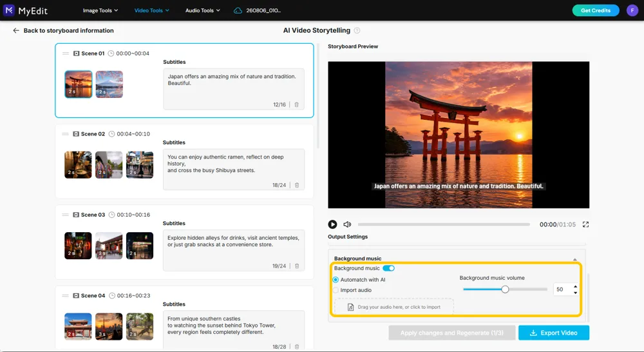
Task: Enter fullscreen preview mode
Action: pyautogui.click(x=585, y=224)
